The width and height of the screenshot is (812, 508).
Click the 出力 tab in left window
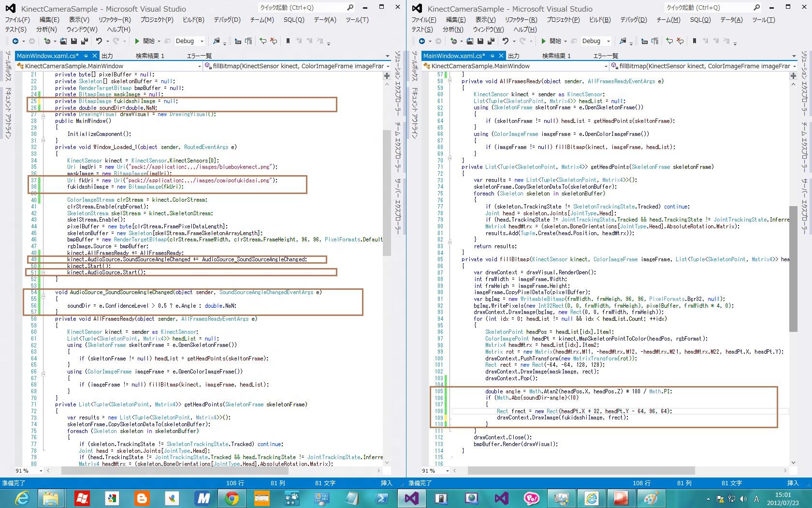point(107,56)
